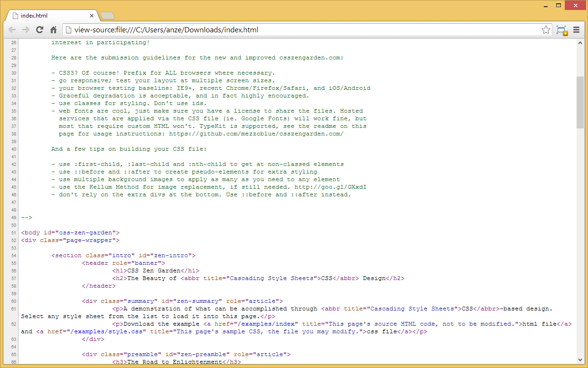The image size is (588, 368).
Task: Click the h2 Beauty of CSS Design line
Action: [x=258, y=279]
